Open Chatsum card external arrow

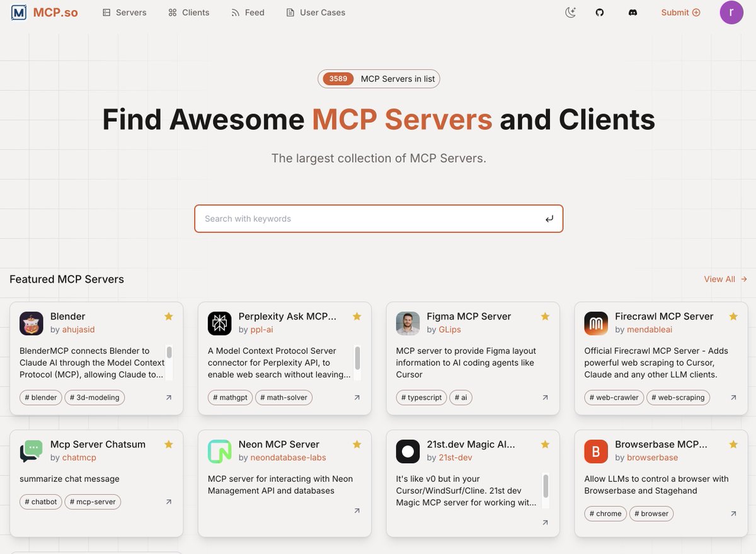pyautogui.click(x=169, y=502)
